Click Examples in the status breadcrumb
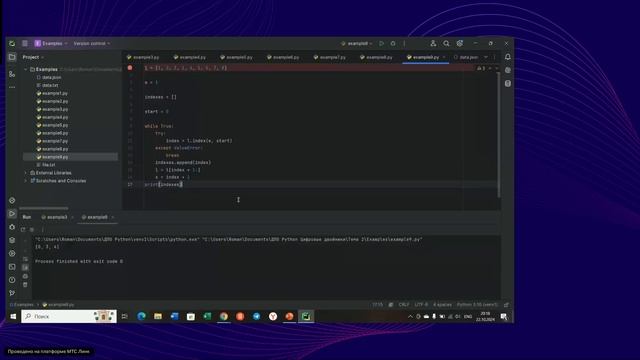The width and height of the screenshot is (640, 360). pyautogui.click(x=22, y=304)
